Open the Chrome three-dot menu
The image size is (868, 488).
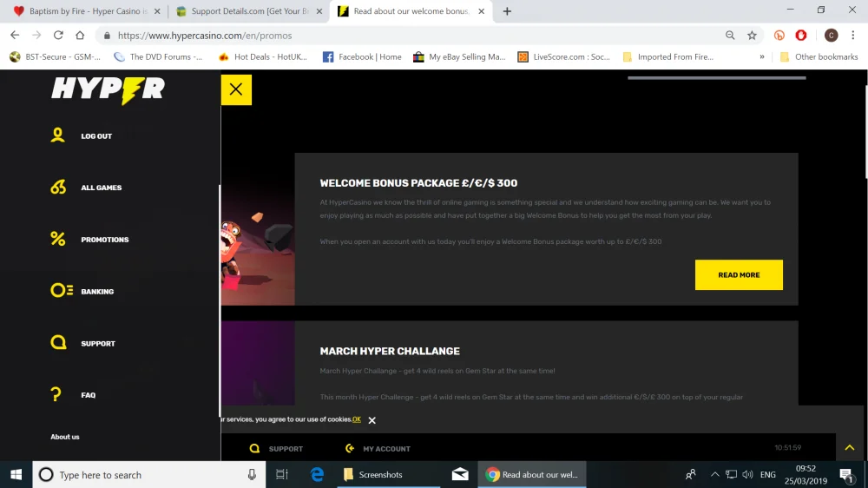coord(852,36)
